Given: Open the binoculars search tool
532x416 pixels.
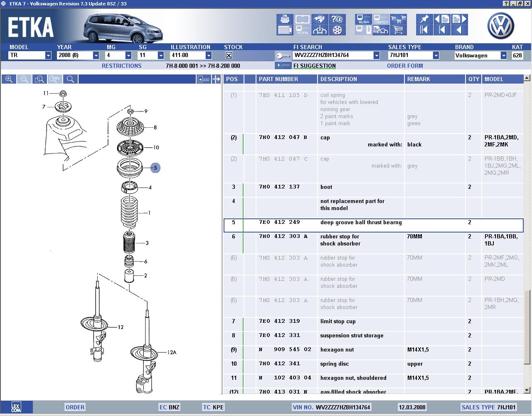Looking at the screenshot, I should (x=319, y=19).
